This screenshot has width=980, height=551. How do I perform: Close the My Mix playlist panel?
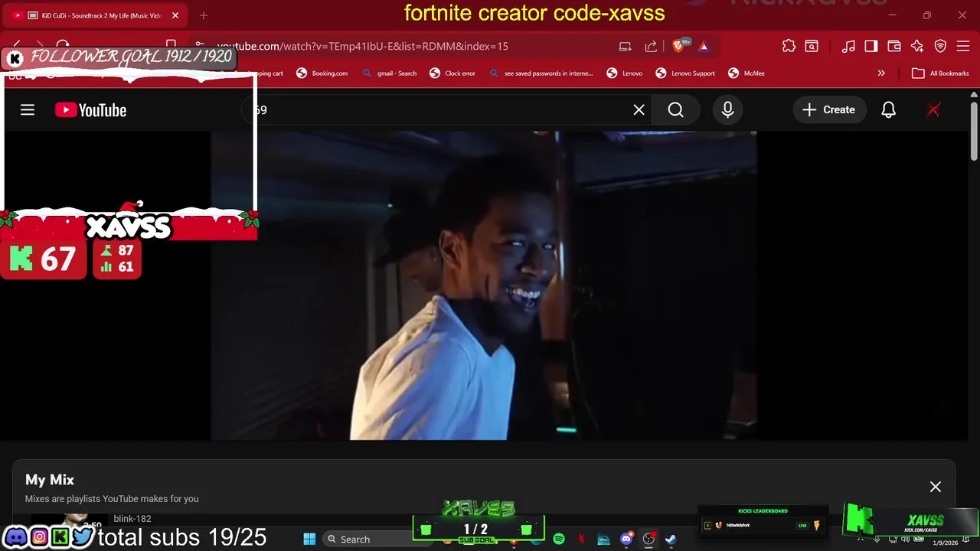coord(936,487)
